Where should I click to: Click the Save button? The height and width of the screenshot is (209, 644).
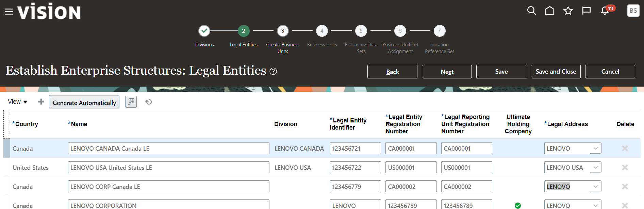(501, 72)
